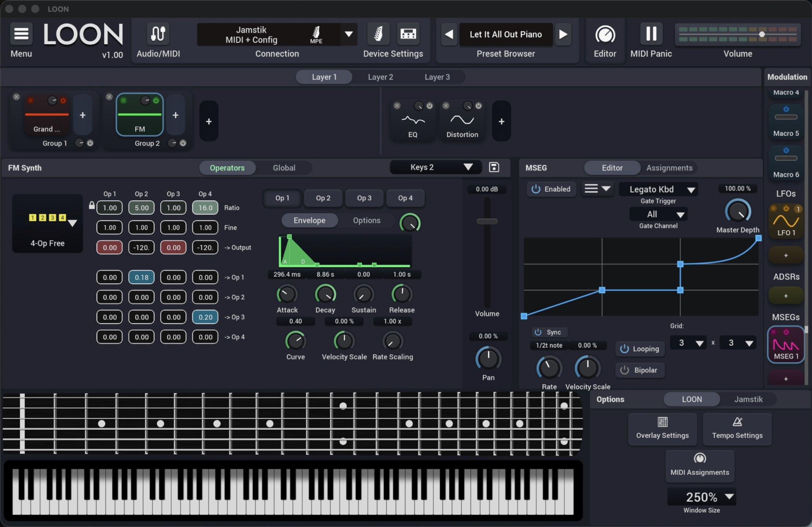Add an instrument to Group 1
This screenshot has height=527, width=812.
click(x=83, y=115)
